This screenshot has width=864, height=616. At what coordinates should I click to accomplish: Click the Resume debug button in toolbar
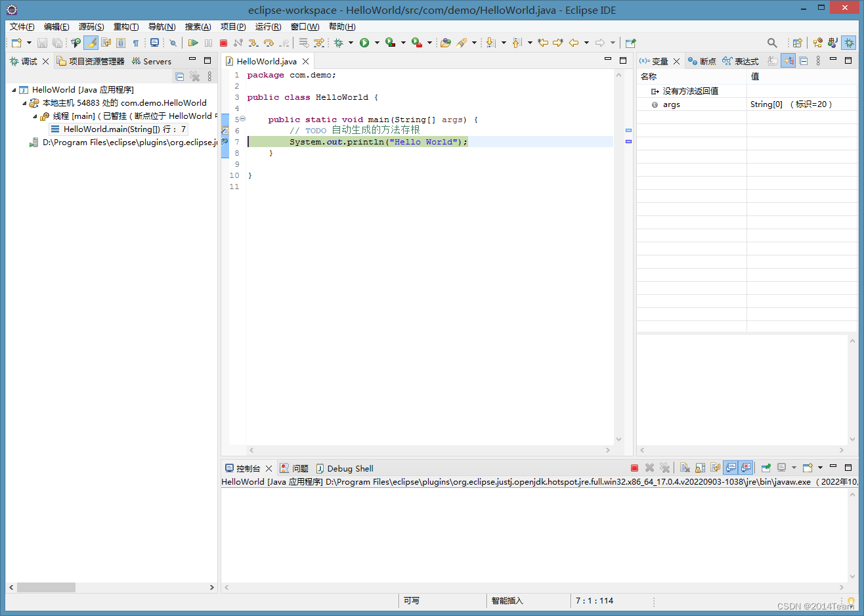tap(193, 43)
